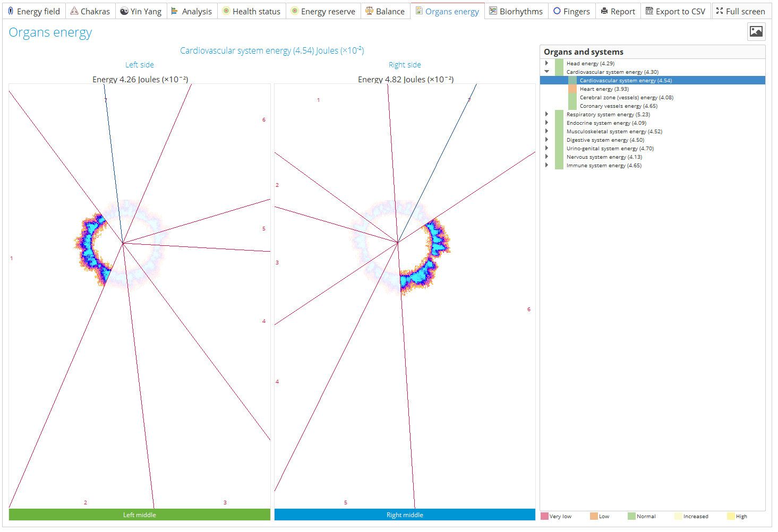Click the Very low pink legend swatch
The width and height of the screenshot is (778, 532).
(x=544, y=516)
